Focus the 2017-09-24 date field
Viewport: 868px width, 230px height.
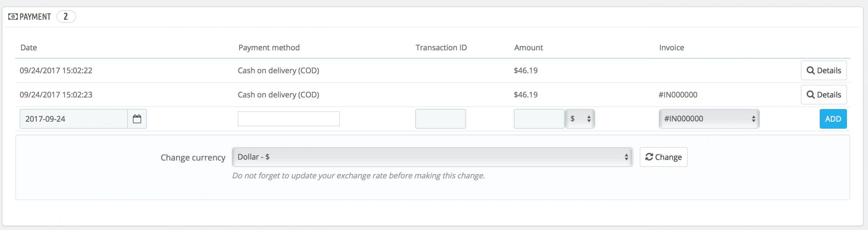(74, 119)
